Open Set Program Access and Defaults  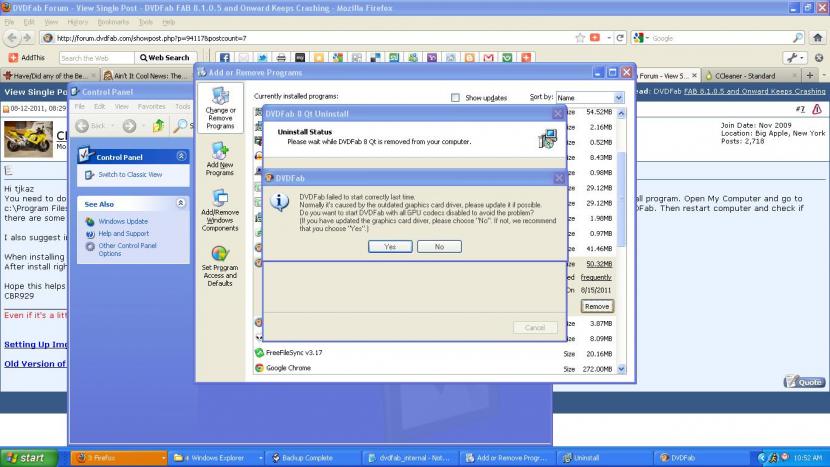coord(220,266)
